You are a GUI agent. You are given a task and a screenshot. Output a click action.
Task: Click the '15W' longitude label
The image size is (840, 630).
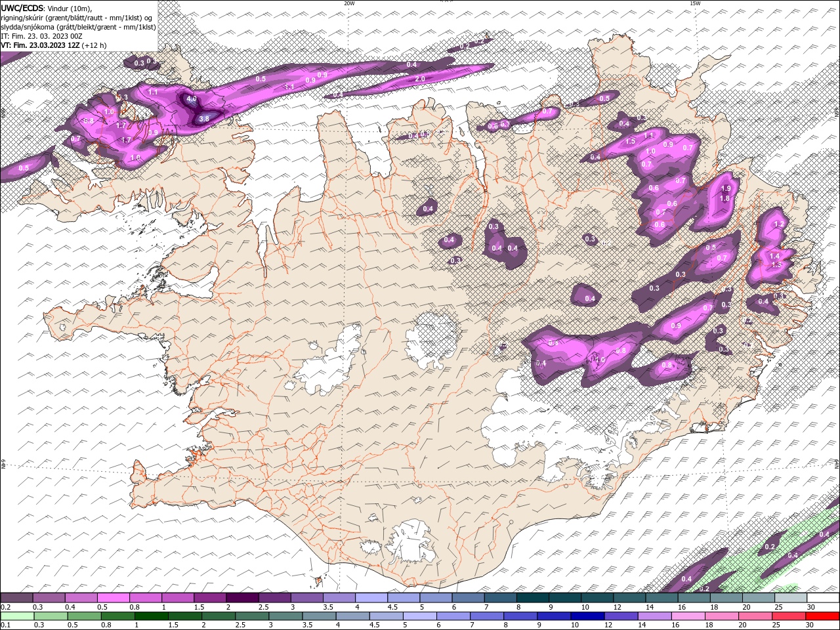(x=695, y=3)
